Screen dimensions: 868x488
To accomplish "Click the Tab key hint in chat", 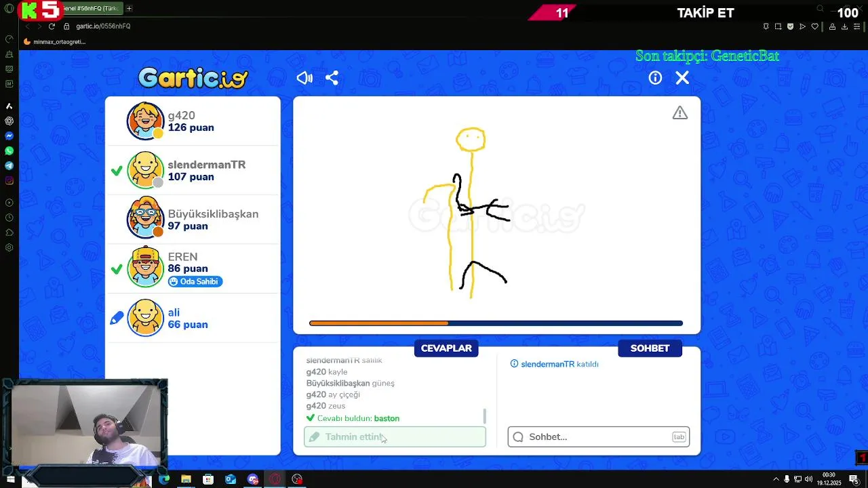I will 679,437.
